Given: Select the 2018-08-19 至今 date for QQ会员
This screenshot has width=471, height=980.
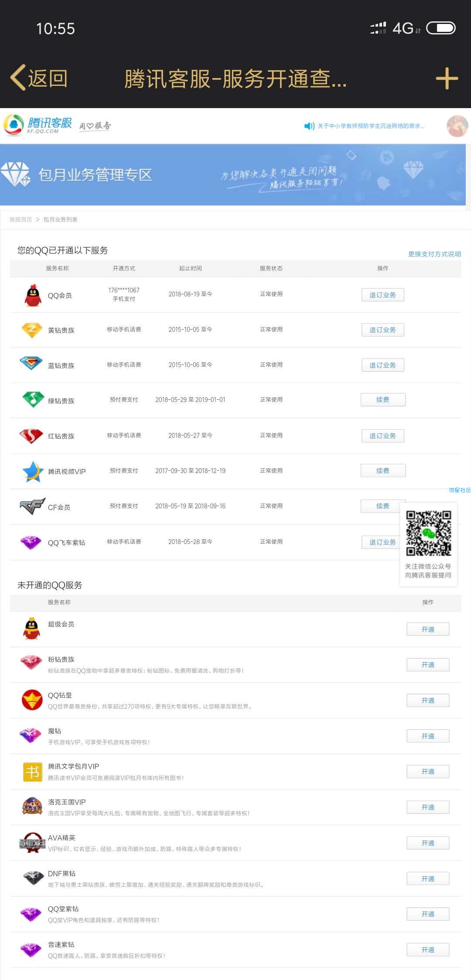Looking at the screenshot, I should (191, 294).
